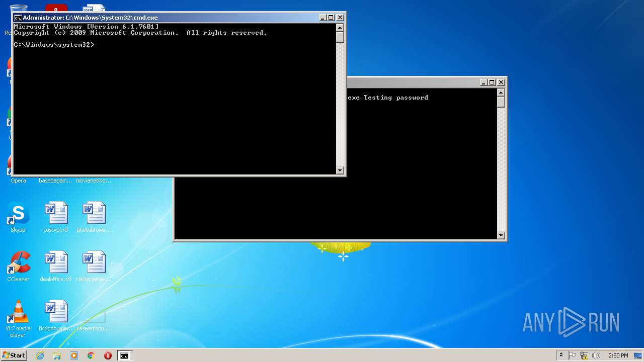Click the scrollbar thumb in Administrator cmd window
Screen dimensions: 644x362
(x=340, y=37)
